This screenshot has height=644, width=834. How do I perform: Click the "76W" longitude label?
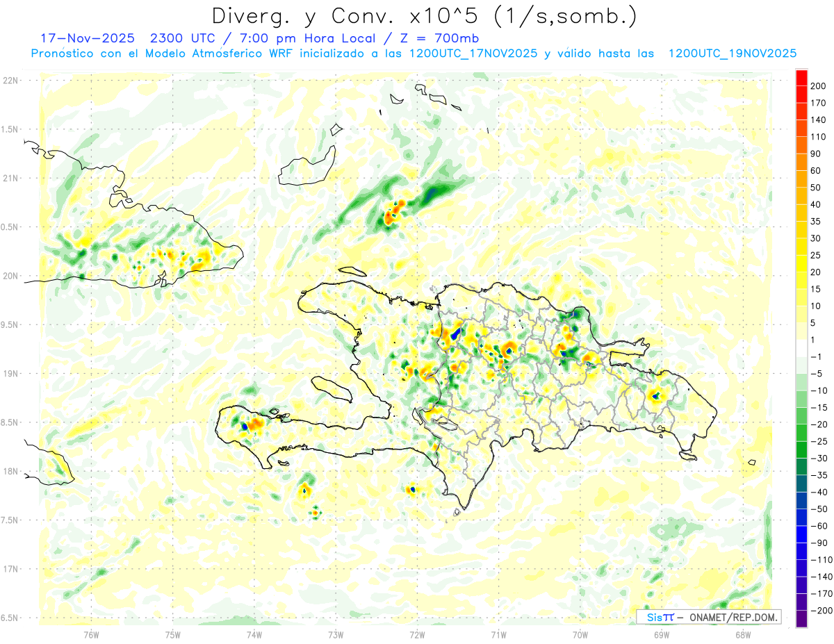pos(91,634)
